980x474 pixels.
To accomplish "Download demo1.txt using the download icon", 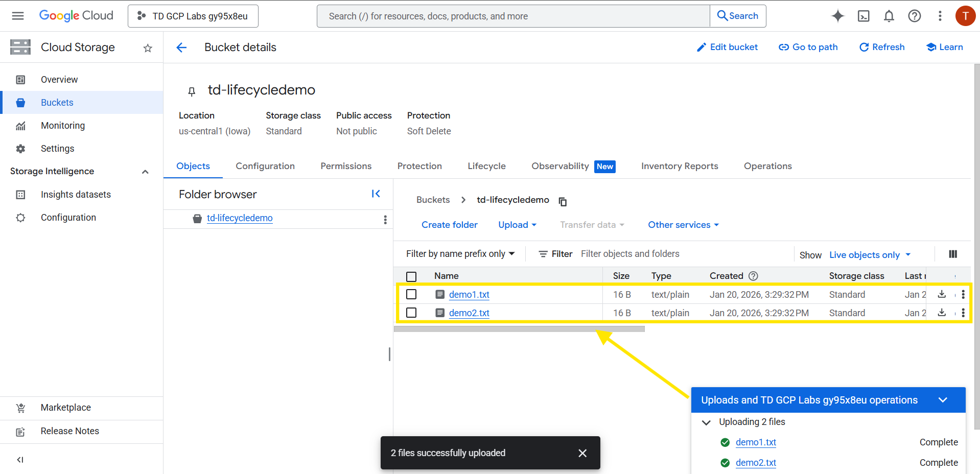I will [942, 294].
